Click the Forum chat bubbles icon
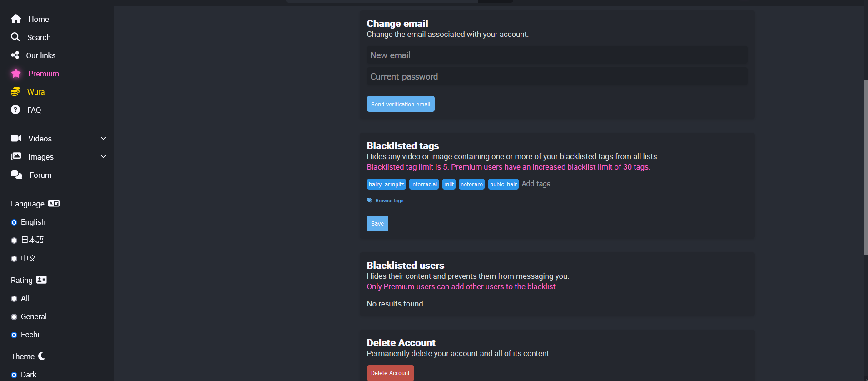868x381 pixels. point(17,175)
